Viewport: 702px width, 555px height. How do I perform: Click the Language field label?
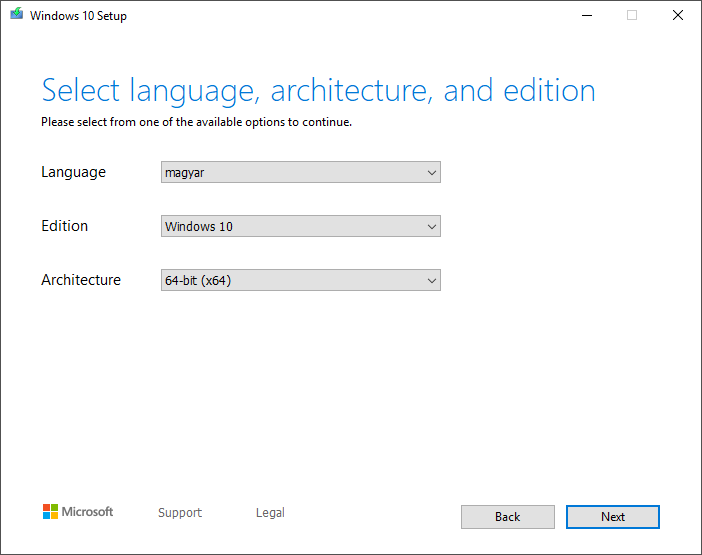(x=73, y=172)
